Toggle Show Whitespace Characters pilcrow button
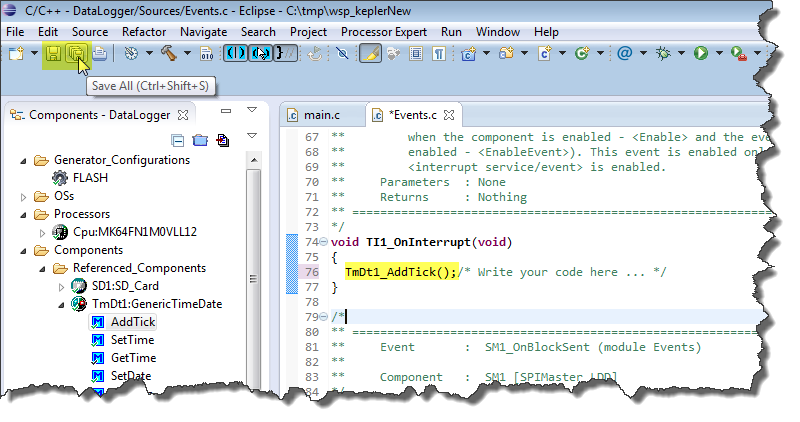Screen dimensions: 800x422 439,53
